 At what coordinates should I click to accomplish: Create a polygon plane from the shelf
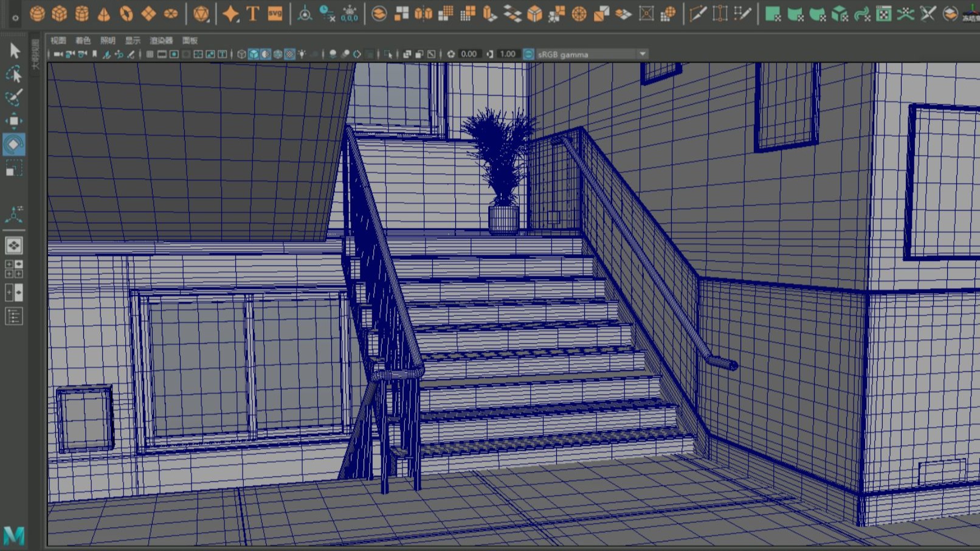(148, 13)
